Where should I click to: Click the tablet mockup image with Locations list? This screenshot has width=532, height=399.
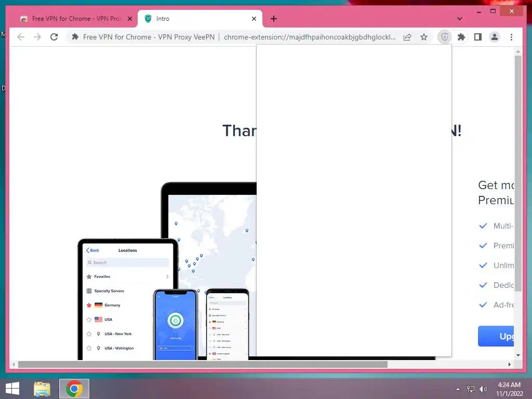tap(128, 299)
